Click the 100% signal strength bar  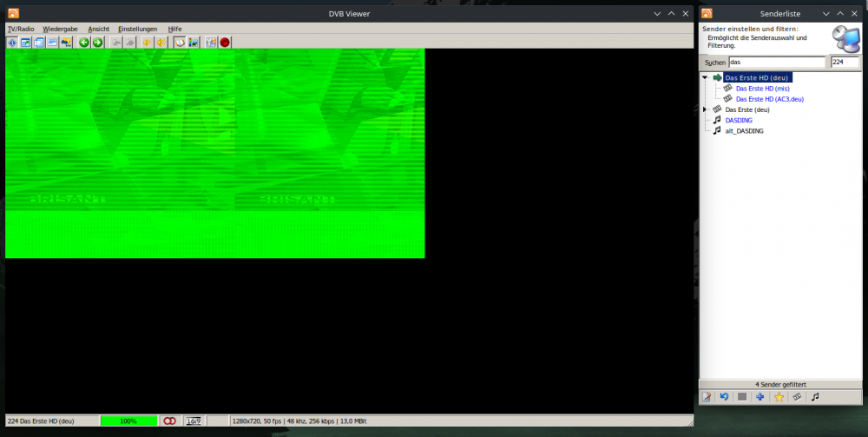coord(128,421)
